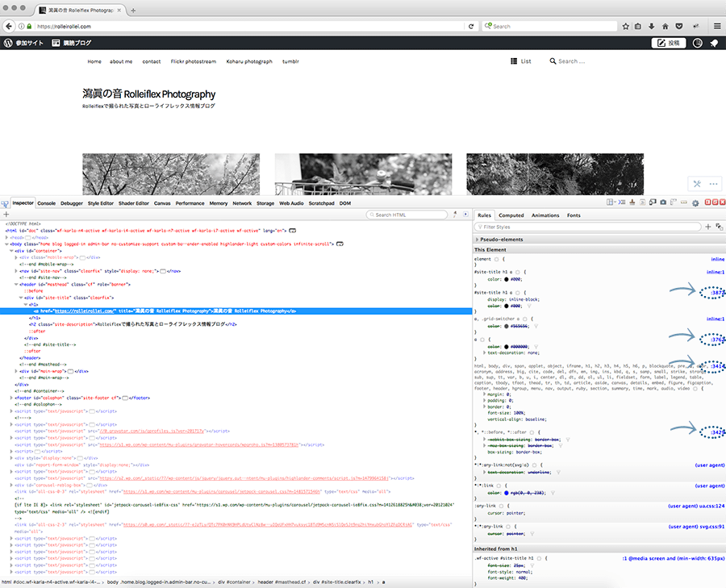Screen dimensions: 726x588
Task: Expand the Pseudo-elements section
Action: (x=476, y=240)
